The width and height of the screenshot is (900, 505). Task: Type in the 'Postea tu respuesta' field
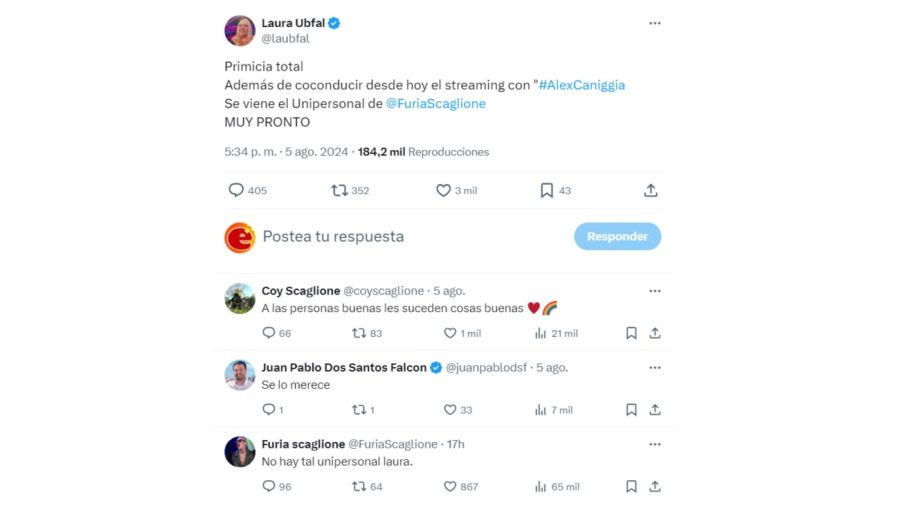pyautogui.click(x=400, y=237)
